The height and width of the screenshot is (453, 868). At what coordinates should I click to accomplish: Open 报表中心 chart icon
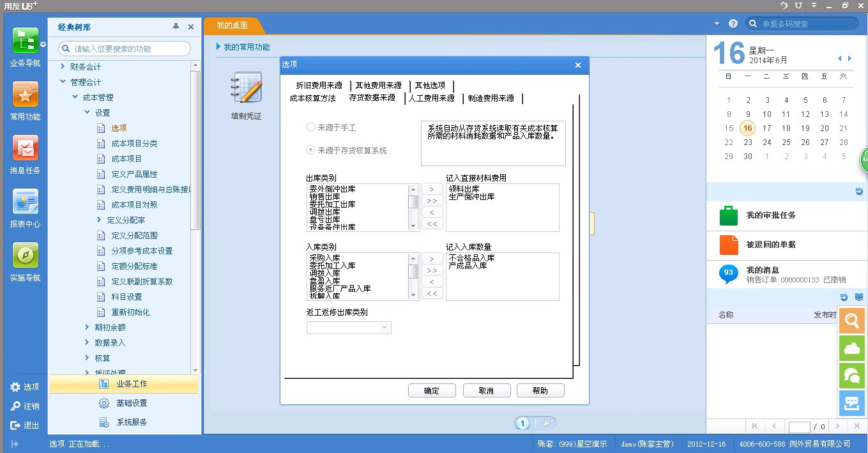pos(26,202)
